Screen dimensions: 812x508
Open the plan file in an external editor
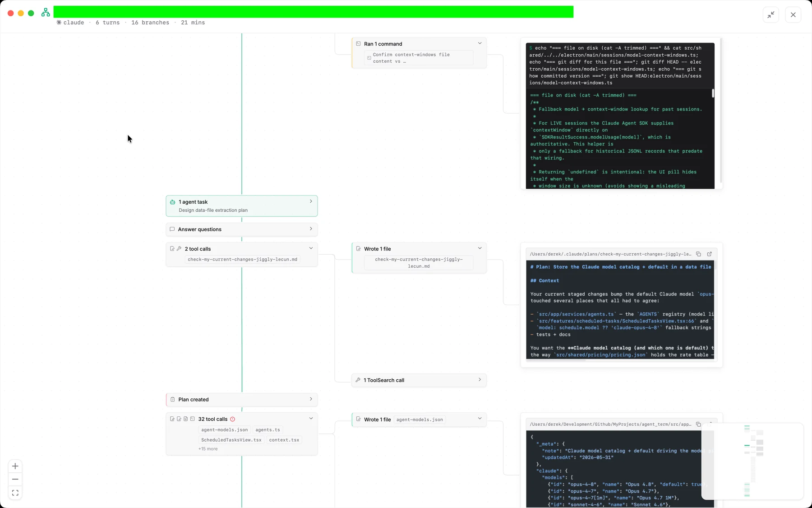tap(709, 254)
